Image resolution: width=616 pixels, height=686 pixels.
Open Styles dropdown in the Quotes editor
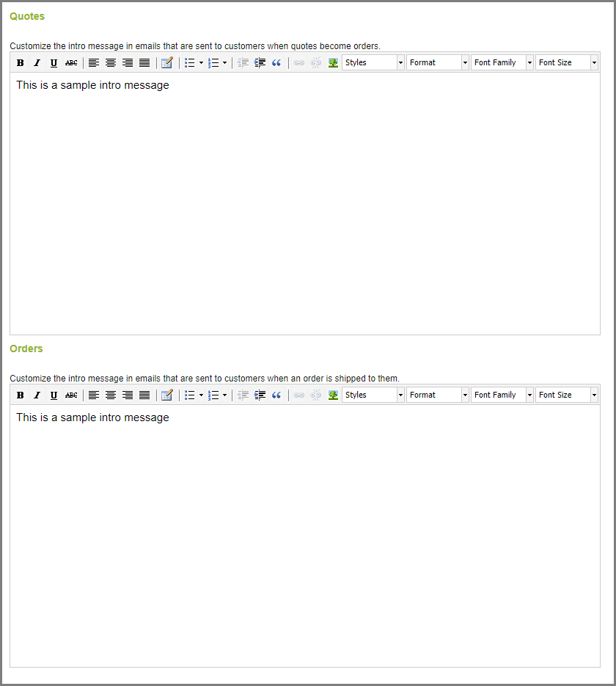[x=373, y=62]
